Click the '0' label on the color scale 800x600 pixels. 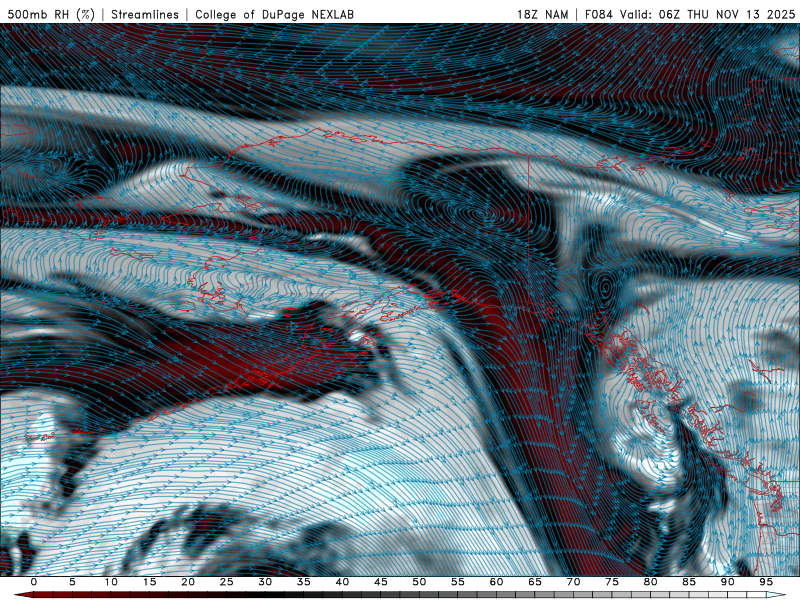pos(34,582)
